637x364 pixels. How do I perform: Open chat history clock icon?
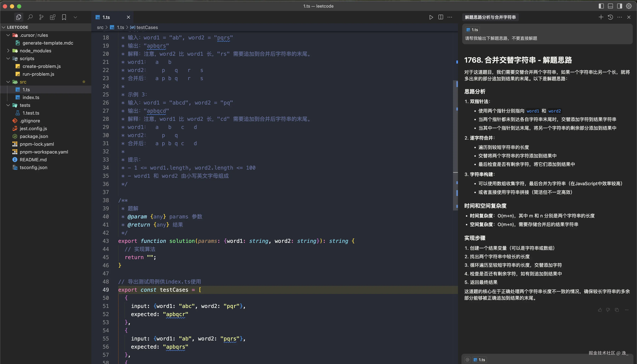610,17
